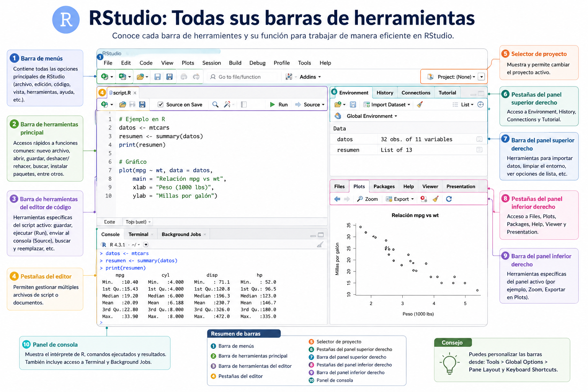Open the Tutorial tab

(x=447, y=93)
